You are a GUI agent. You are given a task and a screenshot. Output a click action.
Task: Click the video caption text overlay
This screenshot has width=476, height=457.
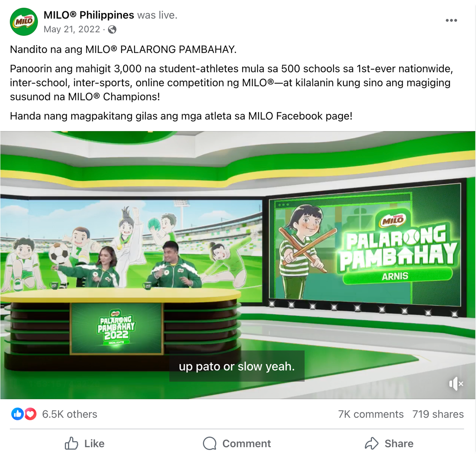point(237,366)
